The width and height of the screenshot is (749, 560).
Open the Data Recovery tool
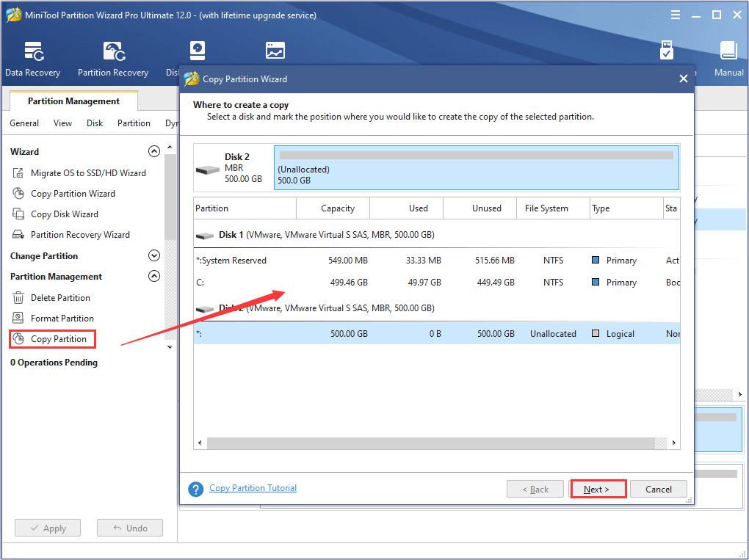pos(32,57)
